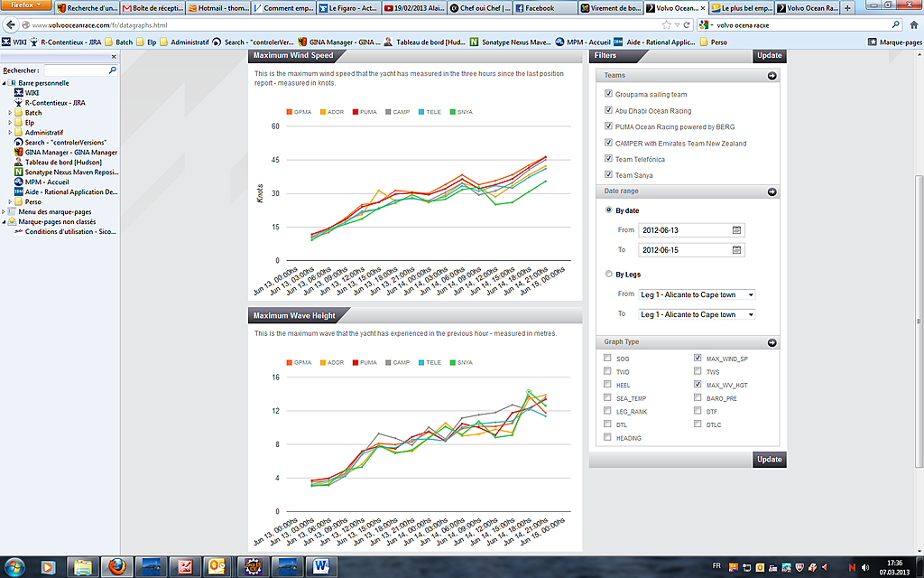Toggle the Team Sanya checkbox

coord(608,174)
